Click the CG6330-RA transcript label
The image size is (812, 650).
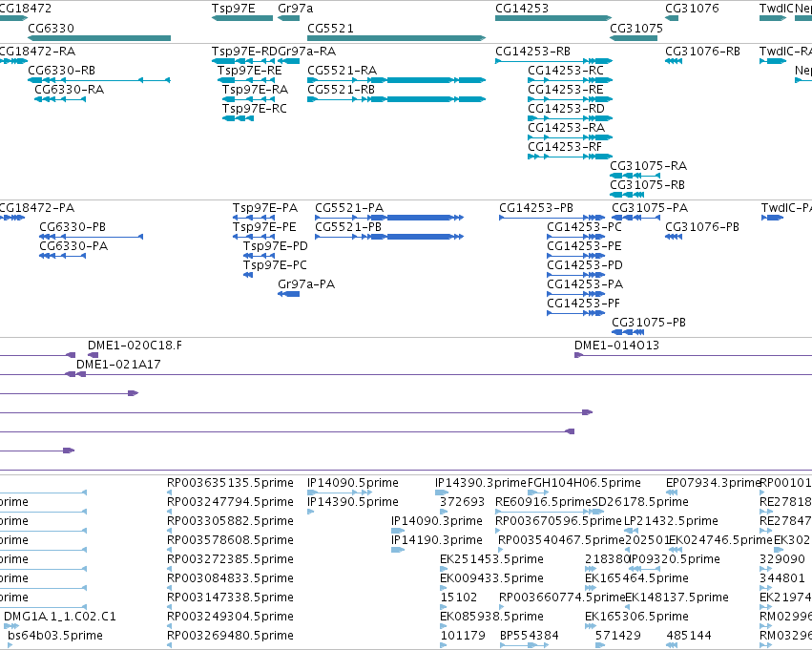point(70,90)
